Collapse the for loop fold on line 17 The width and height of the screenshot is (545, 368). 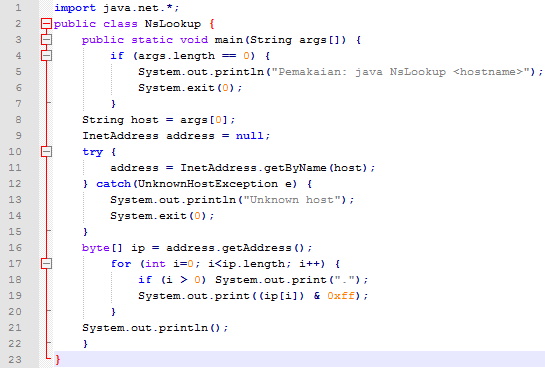[x=46, y=263]
